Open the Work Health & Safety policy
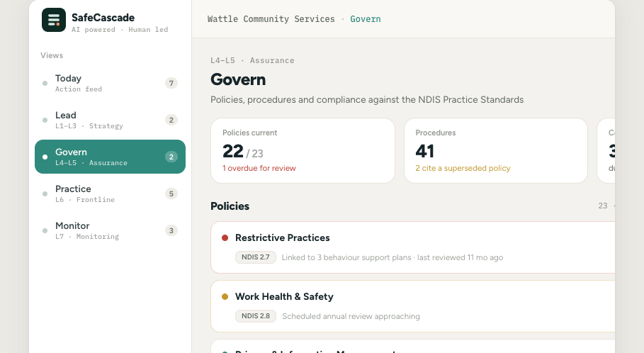This screenshot has height=353, width=644. point(413,306)
